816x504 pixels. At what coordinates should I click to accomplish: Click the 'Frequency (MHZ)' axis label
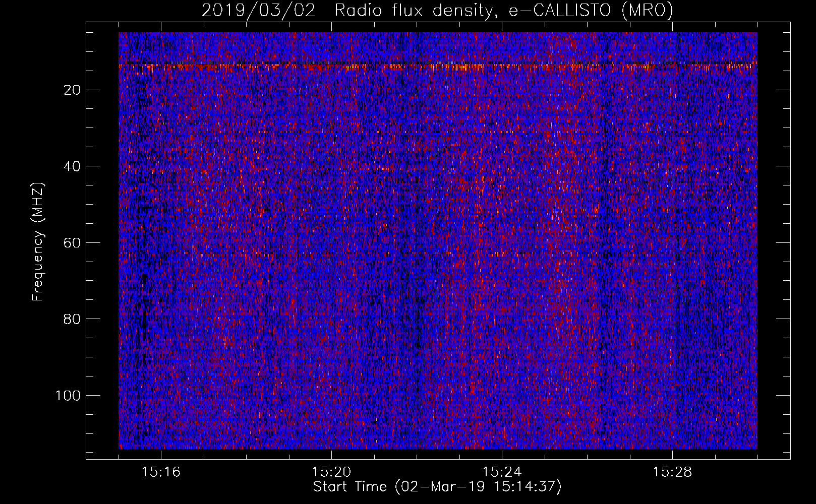[x=38, y=241]
